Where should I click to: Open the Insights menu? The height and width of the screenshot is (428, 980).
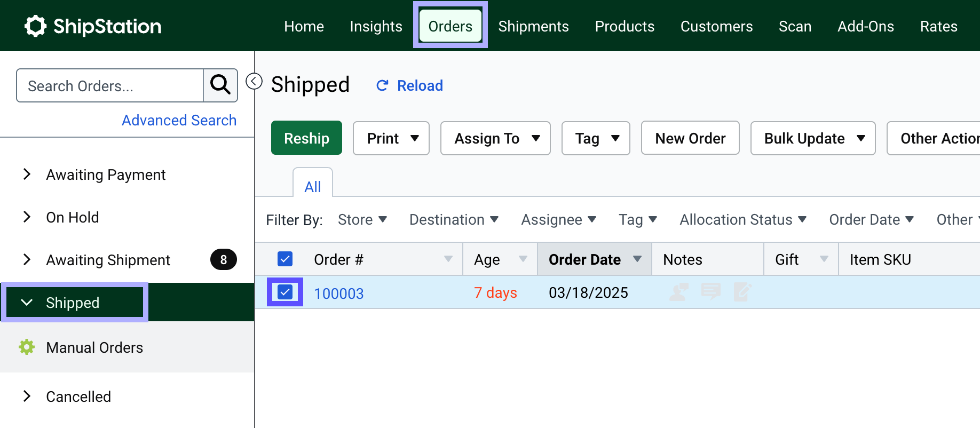376,26
